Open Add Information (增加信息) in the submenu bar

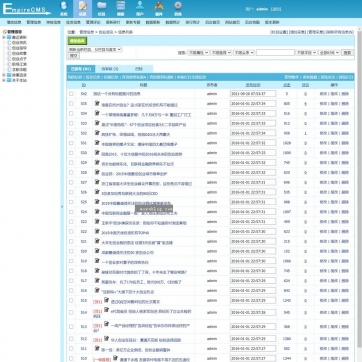14,22
